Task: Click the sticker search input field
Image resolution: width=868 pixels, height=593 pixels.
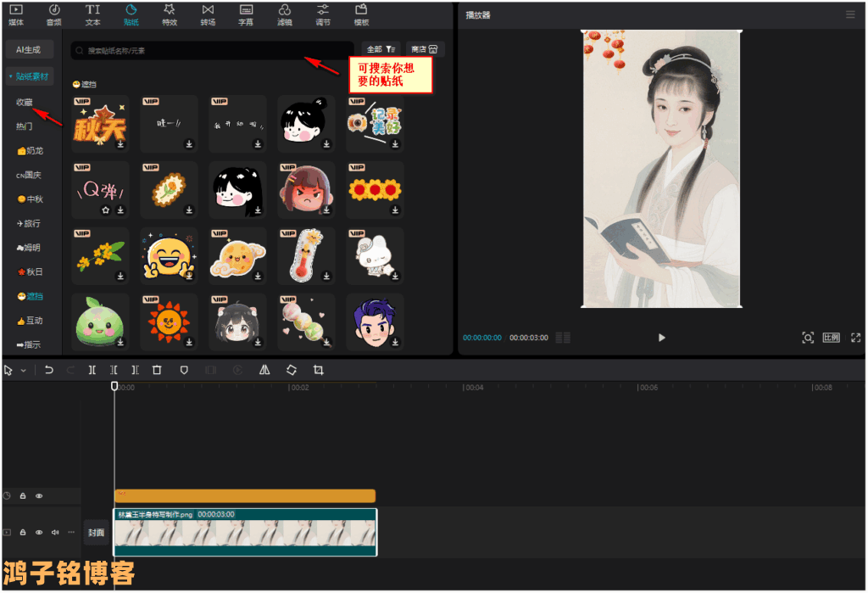Action: point(212,51)
